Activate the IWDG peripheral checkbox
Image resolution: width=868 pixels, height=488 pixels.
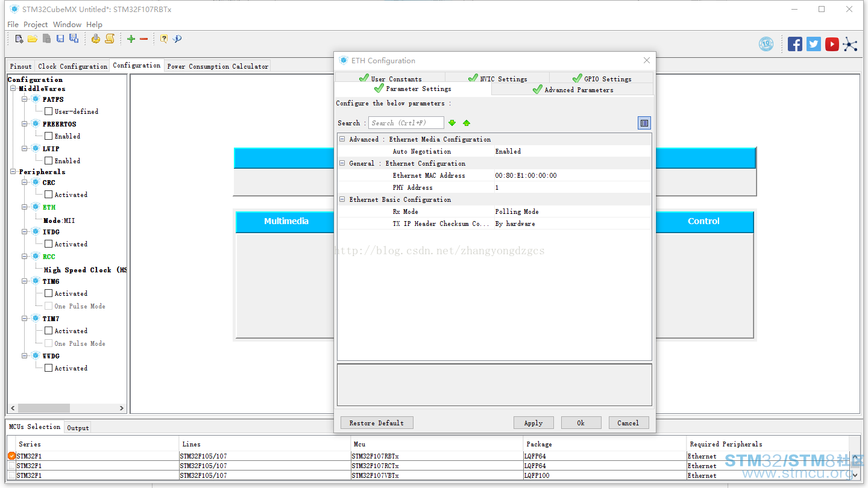point(49,244)
